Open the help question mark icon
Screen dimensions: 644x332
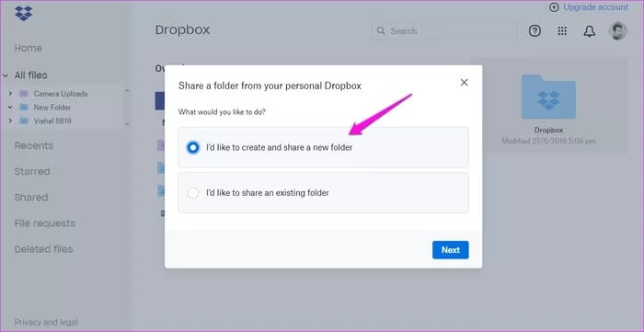click(x=535, y=30)
